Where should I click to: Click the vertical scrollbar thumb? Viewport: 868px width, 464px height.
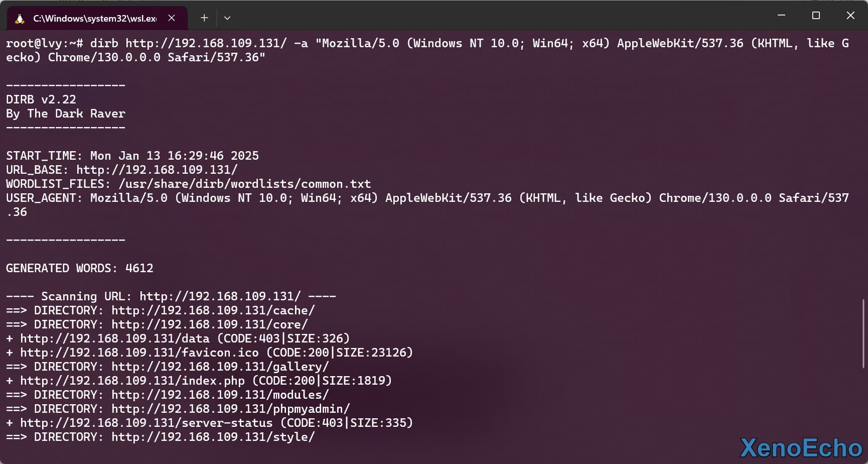pos(863,333)
